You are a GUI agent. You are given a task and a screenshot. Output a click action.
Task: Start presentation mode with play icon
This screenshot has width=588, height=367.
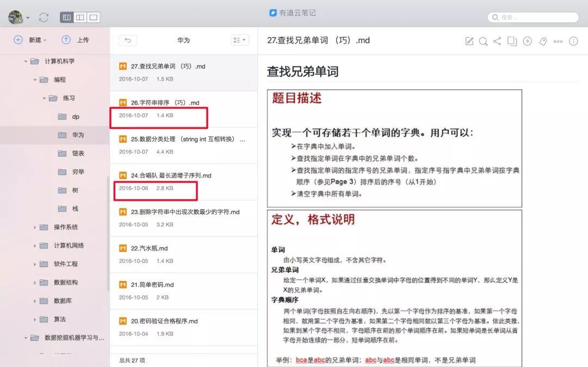coord(527,41)
